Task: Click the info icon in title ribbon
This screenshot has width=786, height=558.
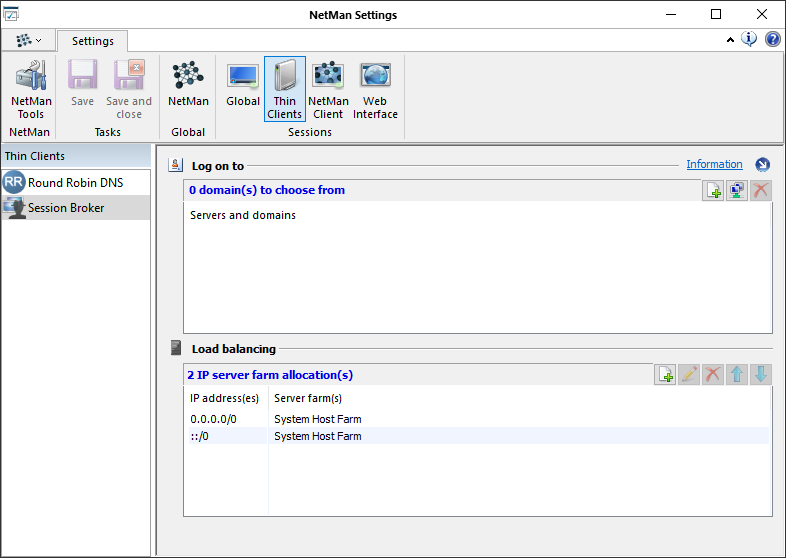Action: coord(749,40)
